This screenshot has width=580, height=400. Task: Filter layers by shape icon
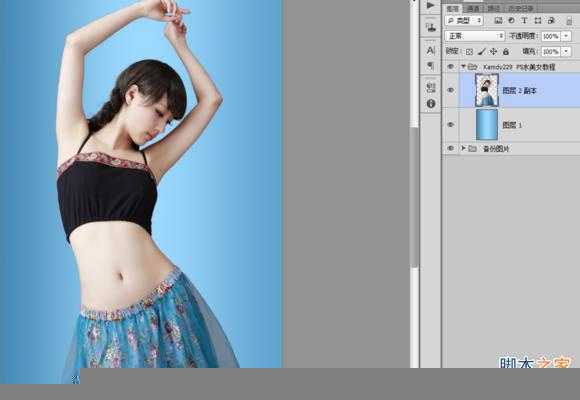click(538, 20)
